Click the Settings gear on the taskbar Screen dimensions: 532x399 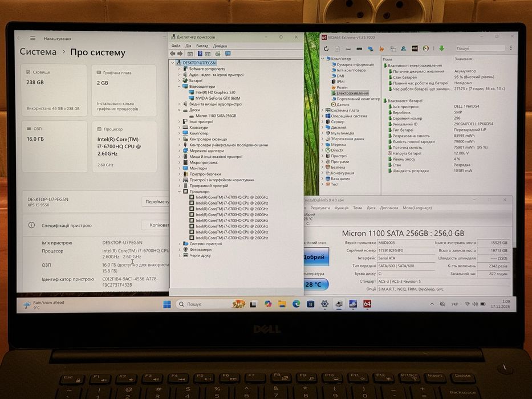point(324,304)
